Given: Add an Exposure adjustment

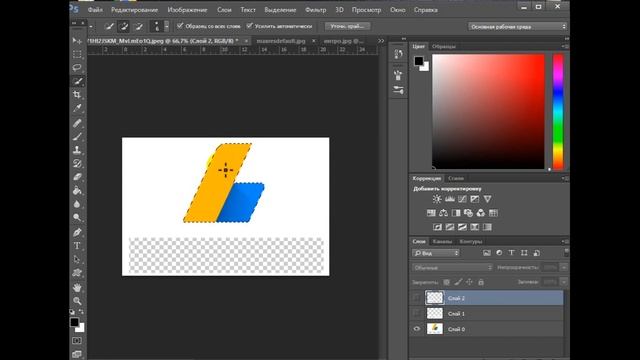Looking at the screenshot, I should click(x=475, y=199).
